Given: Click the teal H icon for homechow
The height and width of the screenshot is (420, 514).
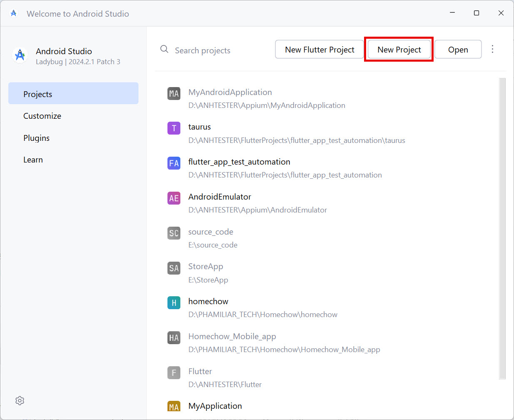Looking at the screenshot, I should pyautogui.click(x=174, y=302).
